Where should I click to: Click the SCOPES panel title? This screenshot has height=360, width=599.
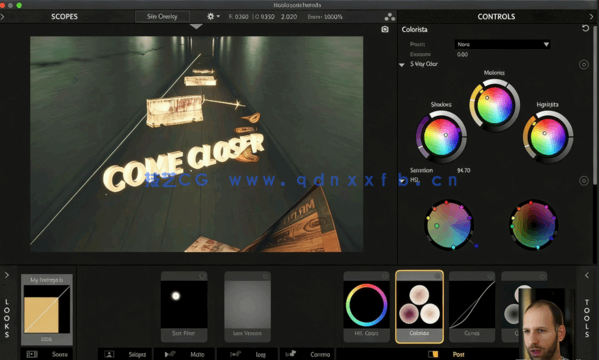click(x=64, y=16)
